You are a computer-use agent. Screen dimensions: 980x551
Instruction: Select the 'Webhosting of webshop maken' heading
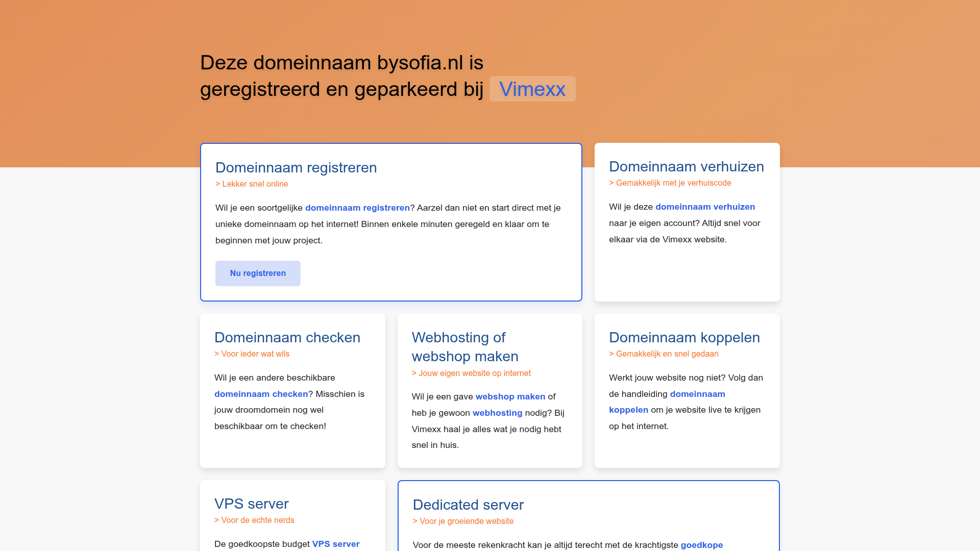465,347
